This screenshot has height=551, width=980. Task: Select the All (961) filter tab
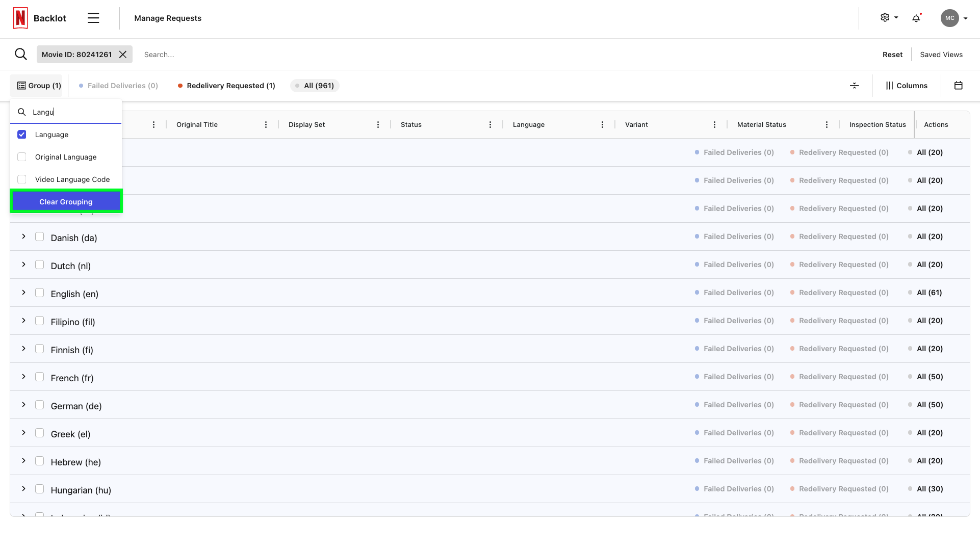pos(315,85)
